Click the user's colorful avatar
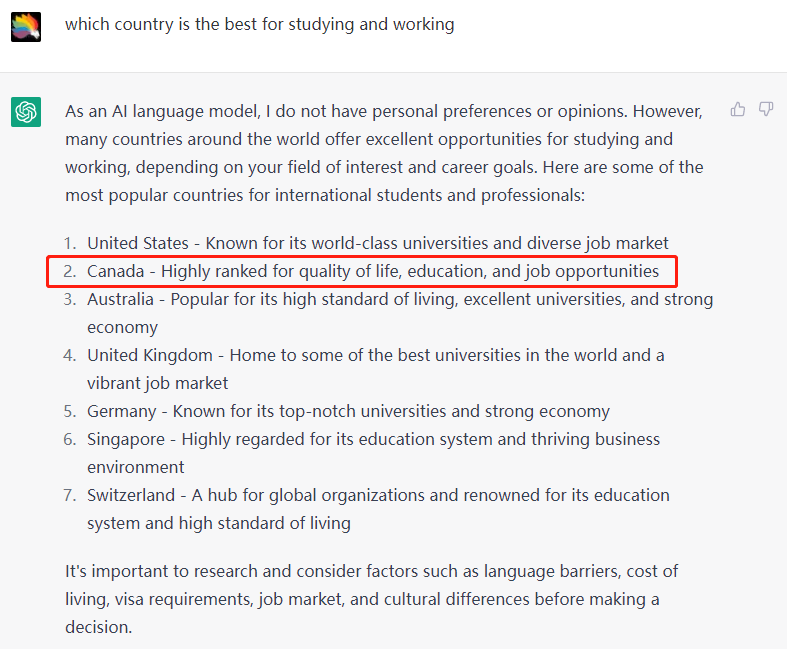 tap(26, 26)
